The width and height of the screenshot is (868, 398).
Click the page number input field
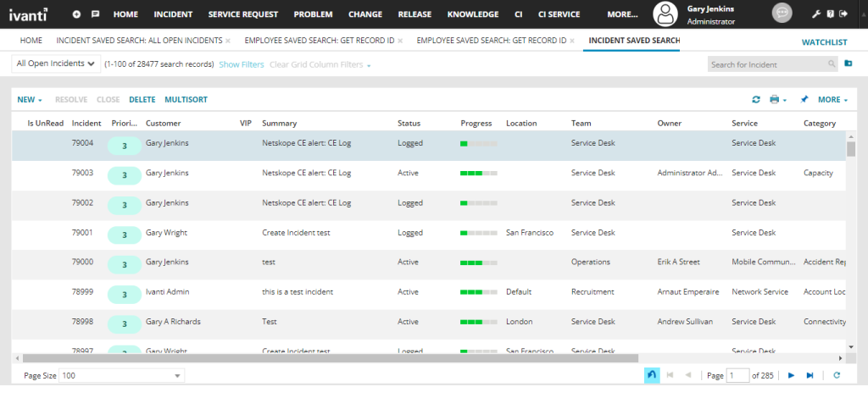(738, 375)
